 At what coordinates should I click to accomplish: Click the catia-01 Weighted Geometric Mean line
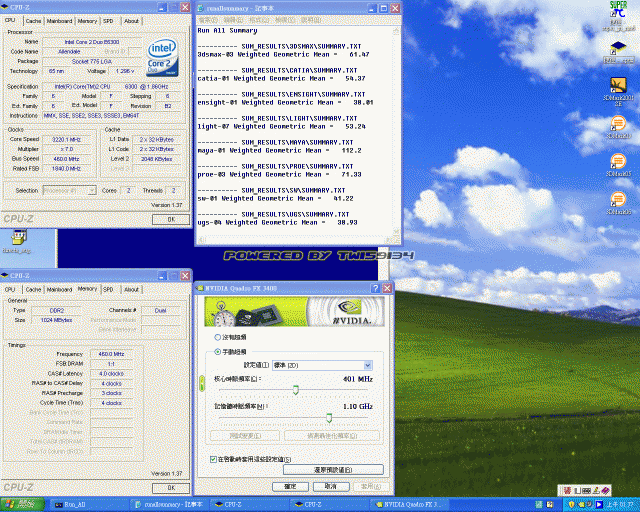click(x=281, y=78)
